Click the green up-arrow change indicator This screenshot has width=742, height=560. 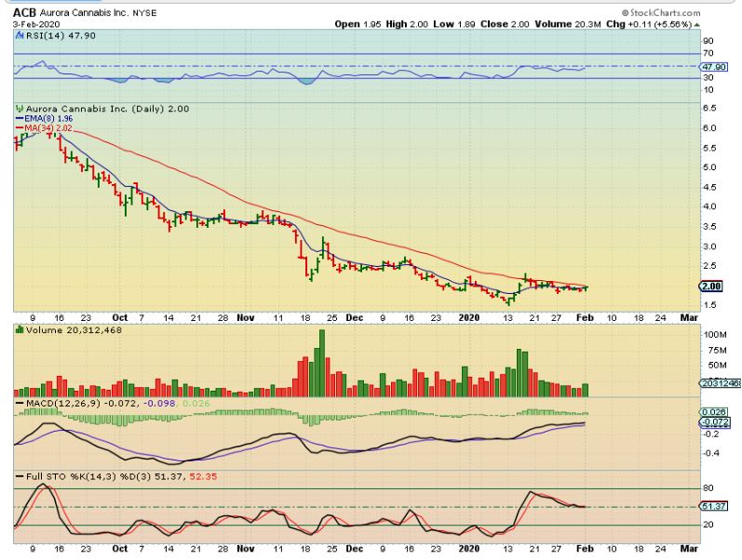tap(697, 24)
